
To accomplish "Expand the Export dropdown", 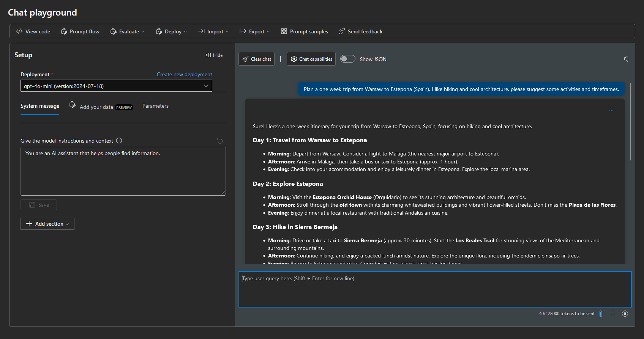I will [x=254, y=31].
